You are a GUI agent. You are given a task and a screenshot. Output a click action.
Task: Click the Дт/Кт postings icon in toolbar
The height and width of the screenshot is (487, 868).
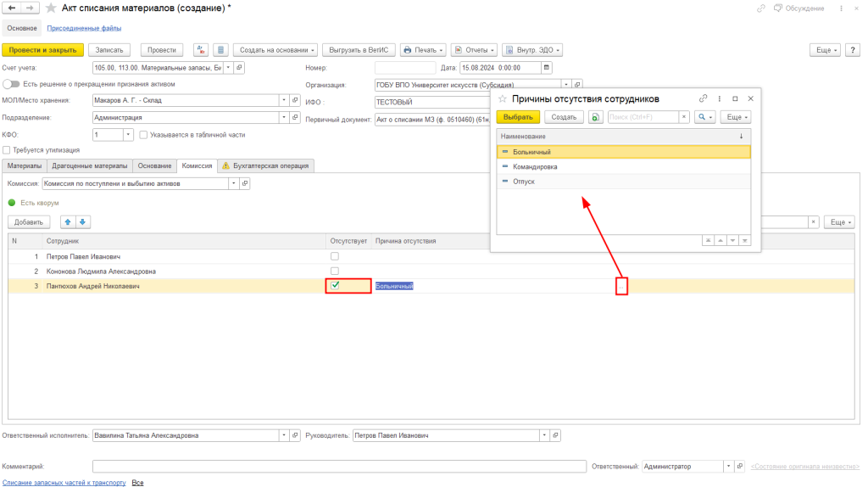201,50
